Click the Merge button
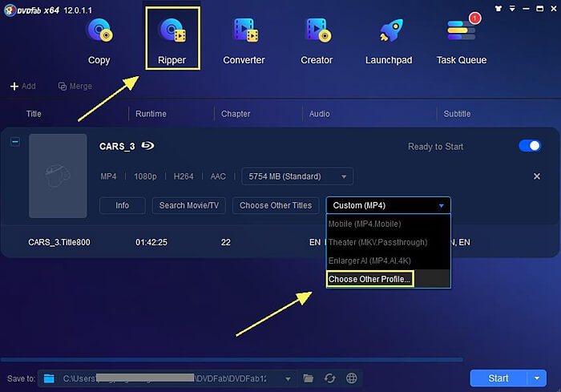Viewport: 561px width, 392px height. pos(75,87)
